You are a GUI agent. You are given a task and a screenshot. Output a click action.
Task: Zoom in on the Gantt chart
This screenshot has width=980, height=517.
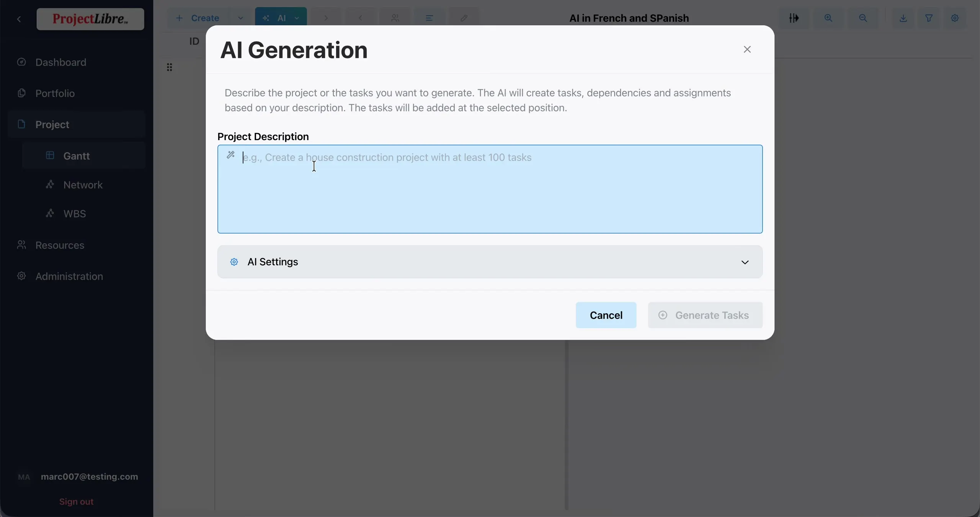[828, 18]
